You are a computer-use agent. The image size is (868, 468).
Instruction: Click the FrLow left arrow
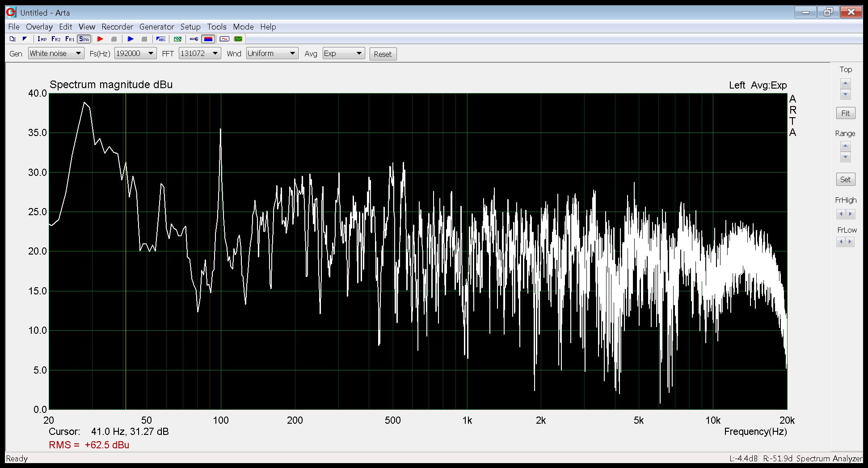pyautogui.click(x=841, y=242)
